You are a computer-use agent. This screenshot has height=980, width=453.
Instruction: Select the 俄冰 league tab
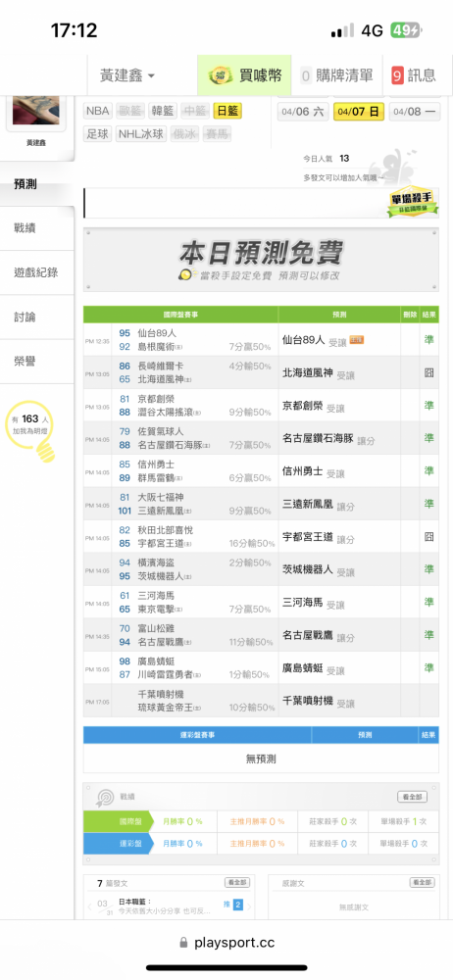click(x=184, y=133)
